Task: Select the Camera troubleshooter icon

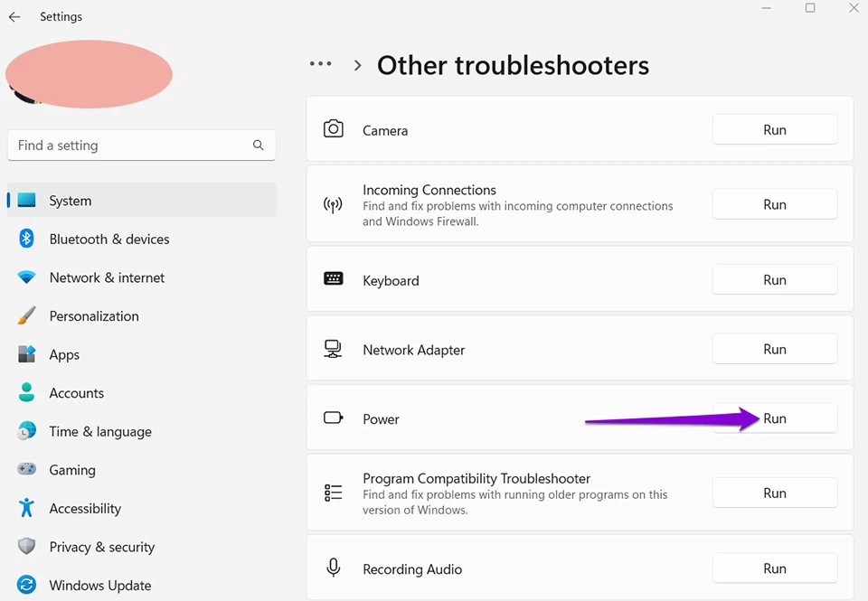Action: pyautogui.click(x=334, y=129)
